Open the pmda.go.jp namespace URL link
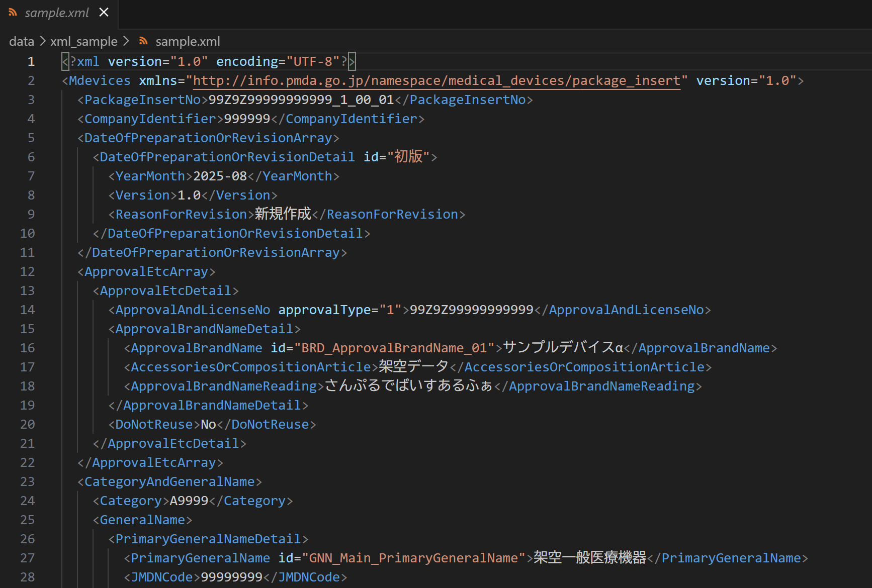This screenshot has width=872, height=588. pyautogui.click(x=436, y=80)
